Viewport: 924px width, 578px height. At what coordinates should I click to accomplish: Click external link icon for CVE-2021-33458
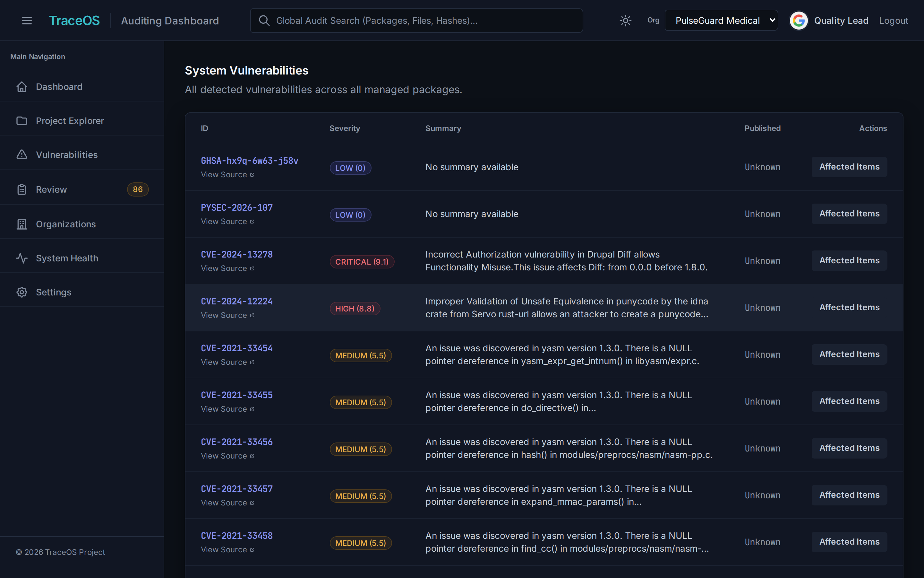click(252, 550)
